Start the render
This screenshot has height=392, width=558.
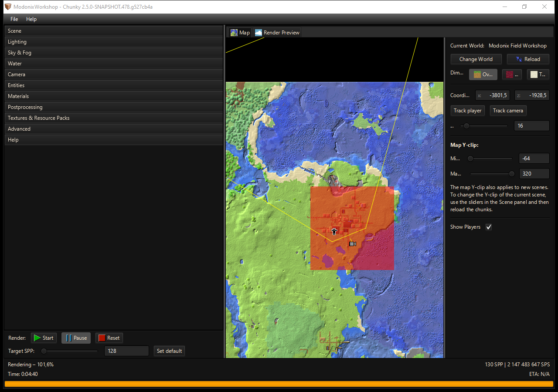tap(44, 338)
